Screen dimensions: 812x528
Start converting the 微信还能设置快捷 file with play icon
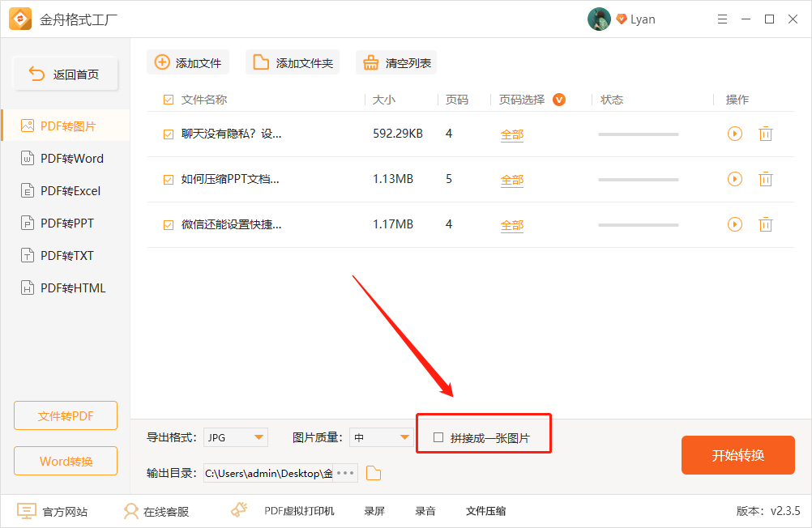[x=734, y=224]
